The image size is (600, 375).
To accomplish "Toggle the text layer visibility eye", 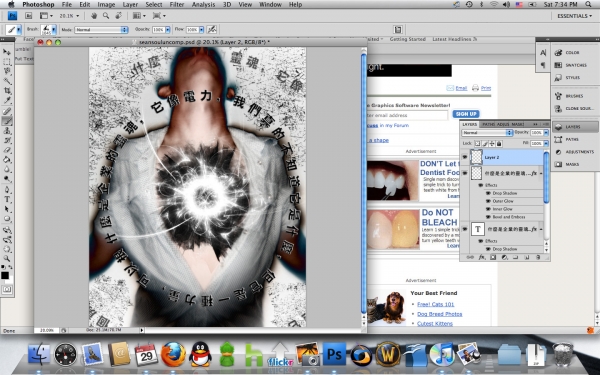I will [x=465, y=229].
